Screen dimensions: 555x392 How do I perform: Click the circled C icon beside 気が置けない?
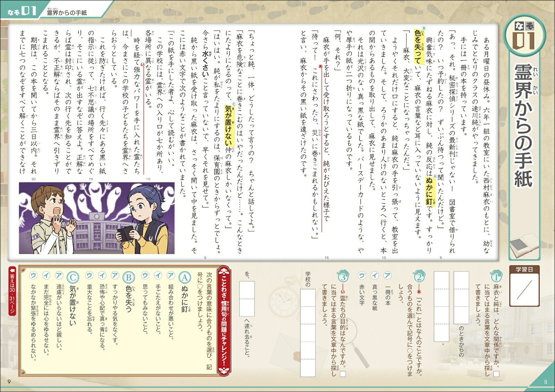(x=72, y=277)
